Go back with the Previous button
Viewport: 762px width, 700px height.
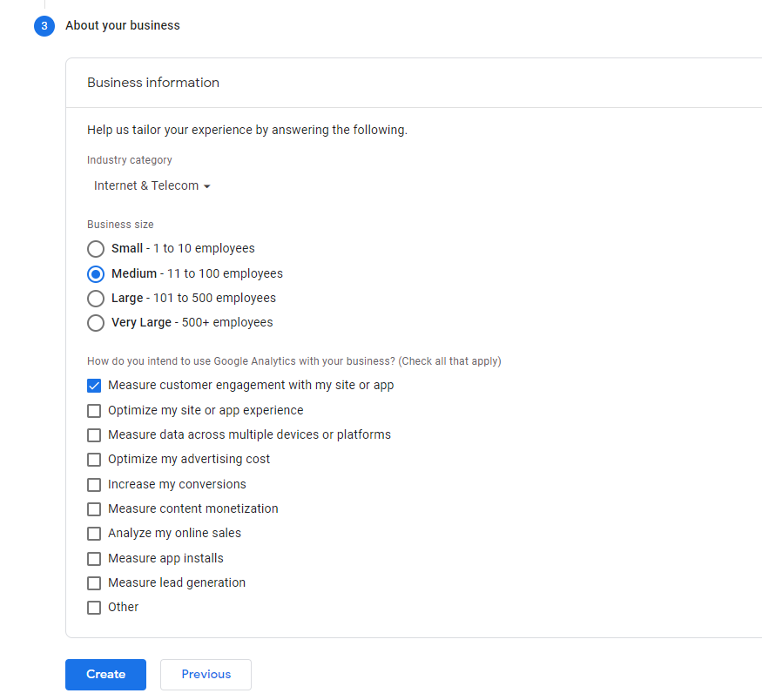206,674
